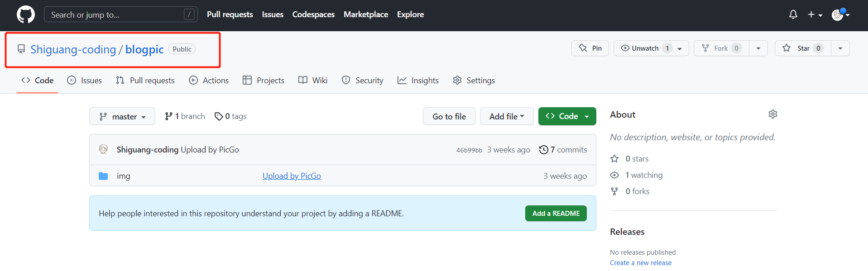Click the Fork button
Screen dimensions: 868x271
click(721, 48)
